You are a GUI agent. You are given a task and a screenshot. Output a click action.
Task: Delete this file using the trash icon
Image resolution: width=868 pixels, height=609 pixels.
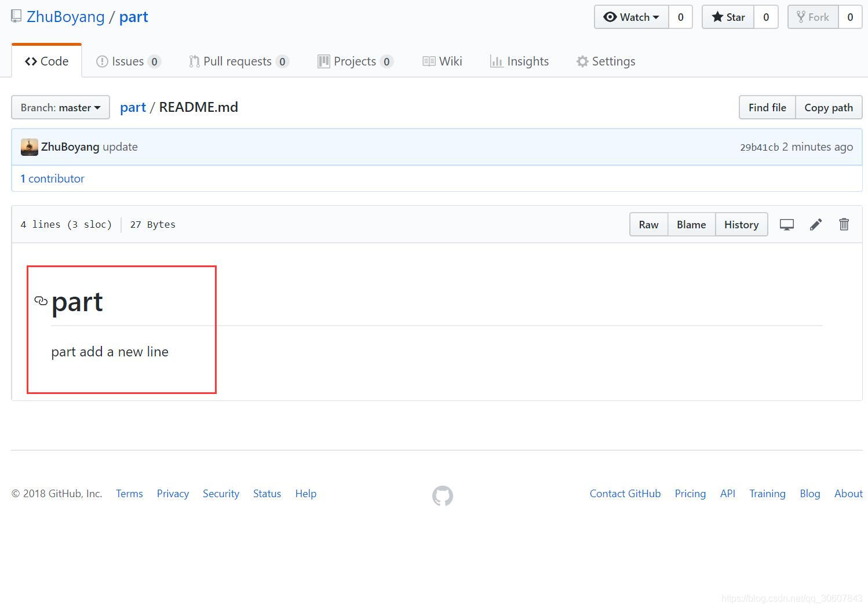[x=844, y=224]
